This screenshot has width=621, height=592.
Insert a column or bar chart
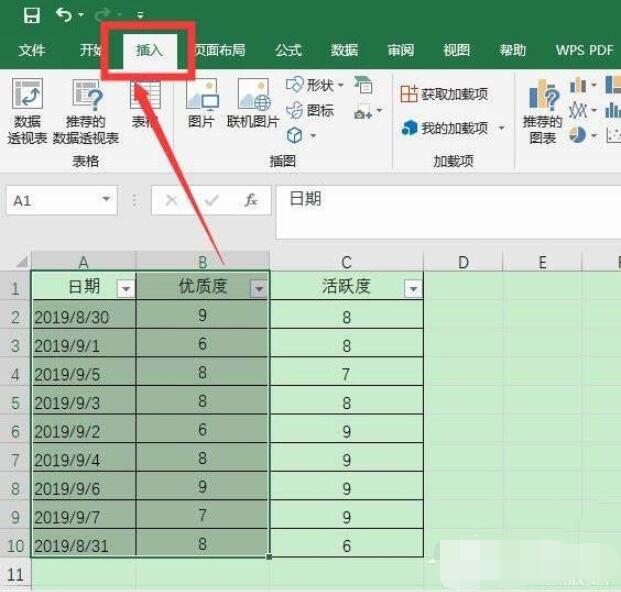click(578, 85)
